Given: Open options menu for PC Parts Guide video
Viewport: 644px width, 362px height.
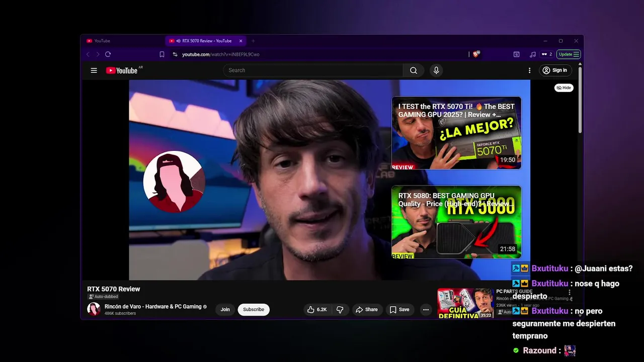Looking at the screenshot, I should [570, 292].
